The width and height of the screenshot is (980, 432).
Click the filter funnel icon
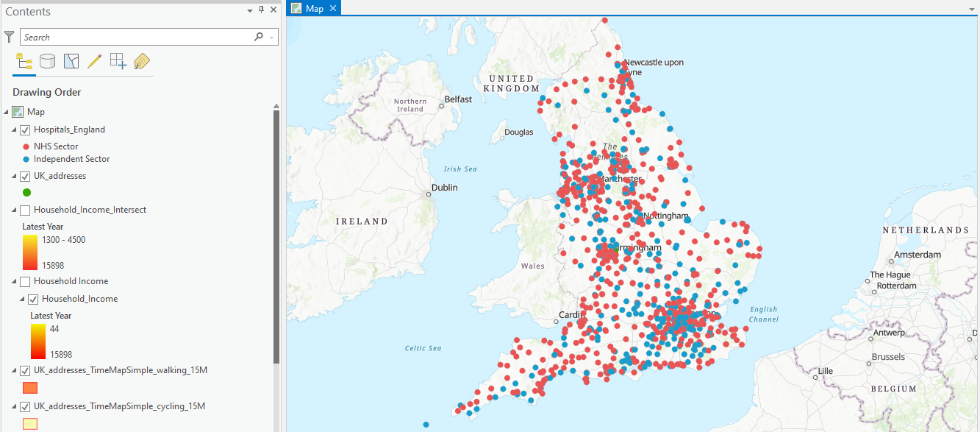10,37
